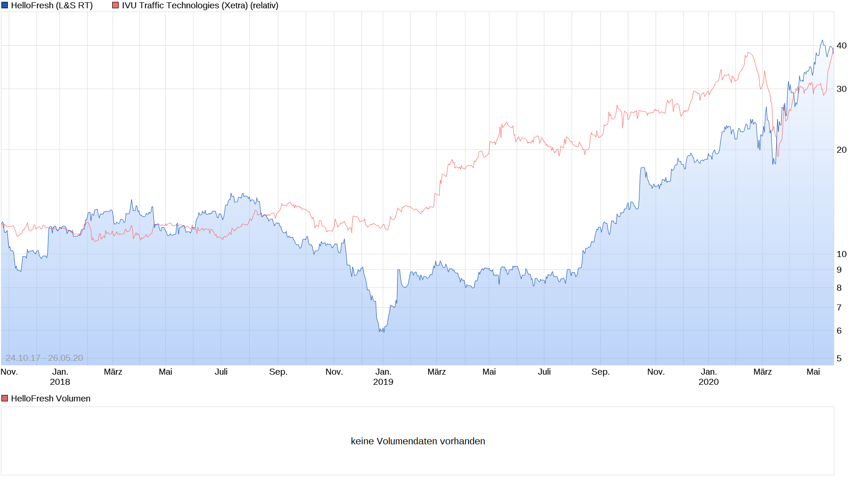Click the "keine Volumendaten vorhanden" message
868x484 pixels.
pyautogui.click(x=418, y=441)
